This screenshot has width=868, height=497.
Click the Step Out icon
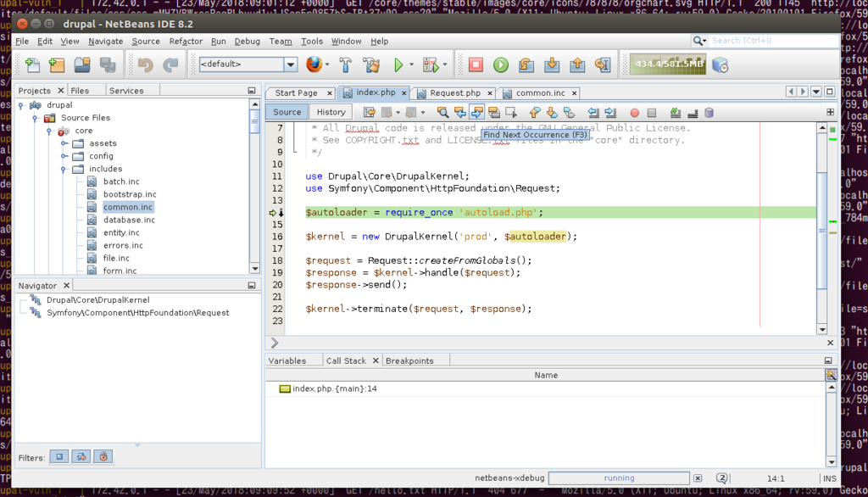pos(577,64)
